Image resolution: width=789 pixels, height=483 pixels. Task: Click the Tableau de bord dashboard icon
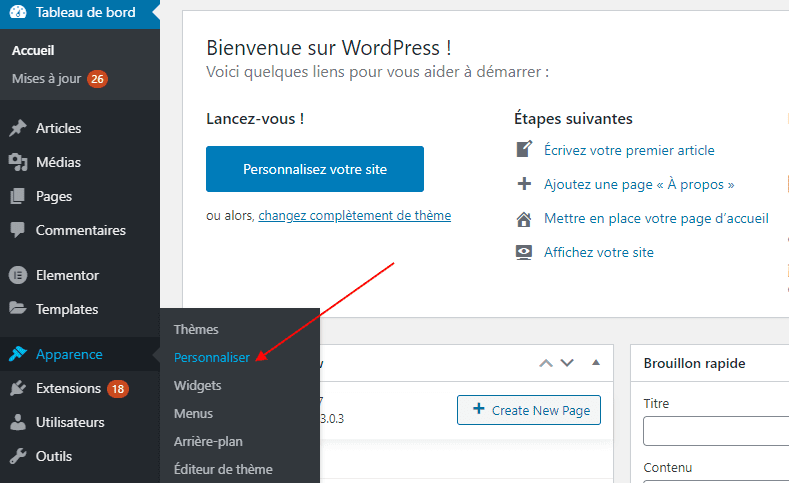(18, 12)
